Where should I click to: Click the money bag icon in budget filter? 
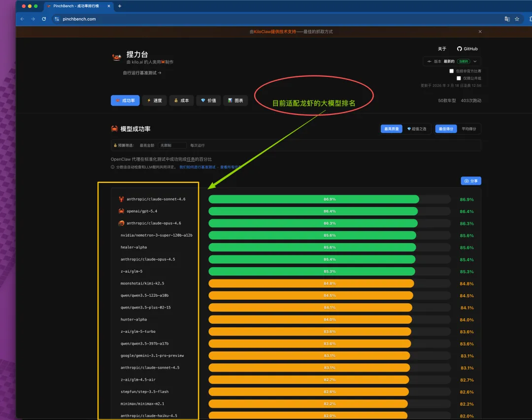click(115, 145)
